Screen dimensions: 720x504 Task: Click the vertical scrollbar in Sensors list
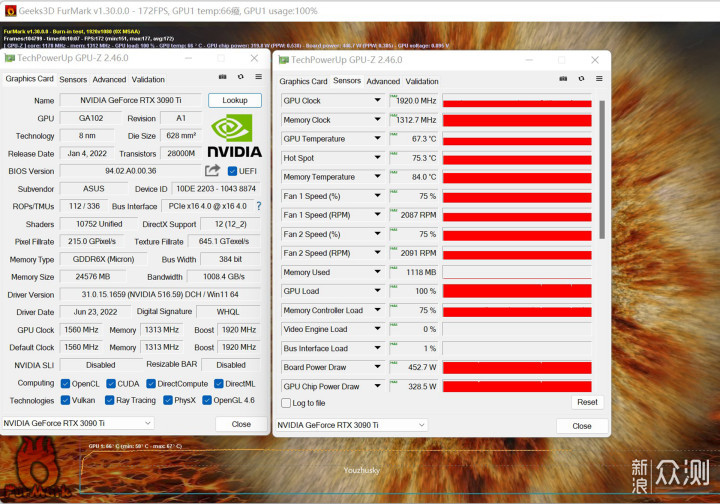[602, 170]
